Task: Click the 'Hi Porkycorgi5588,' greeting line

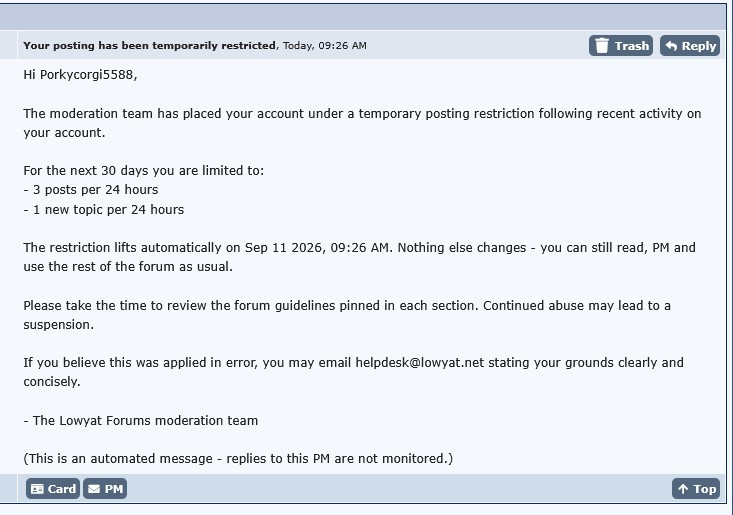Action: pyautogui.click(x=80, y=75)
